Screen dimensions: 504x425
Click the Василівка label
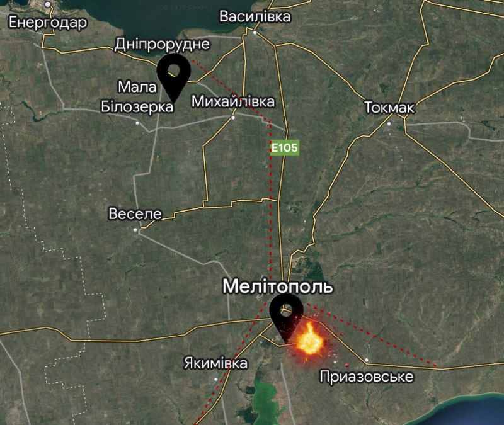coord(255,17)
